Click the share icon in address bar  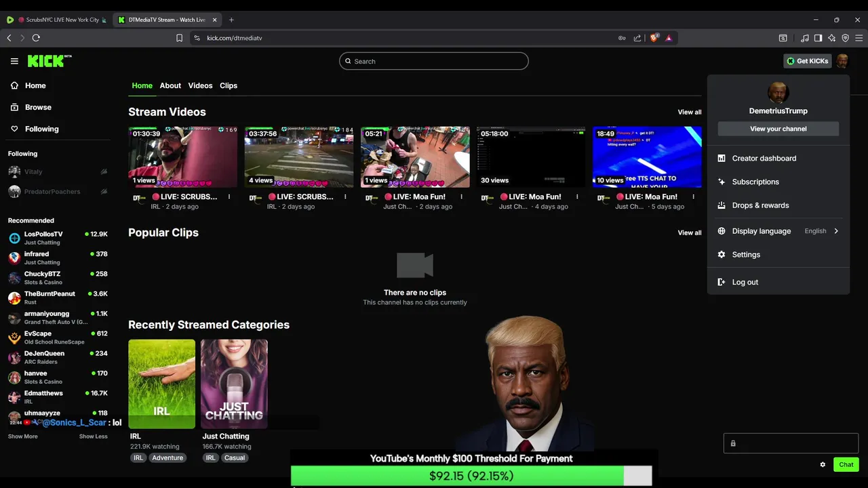(x=637, y=38)
